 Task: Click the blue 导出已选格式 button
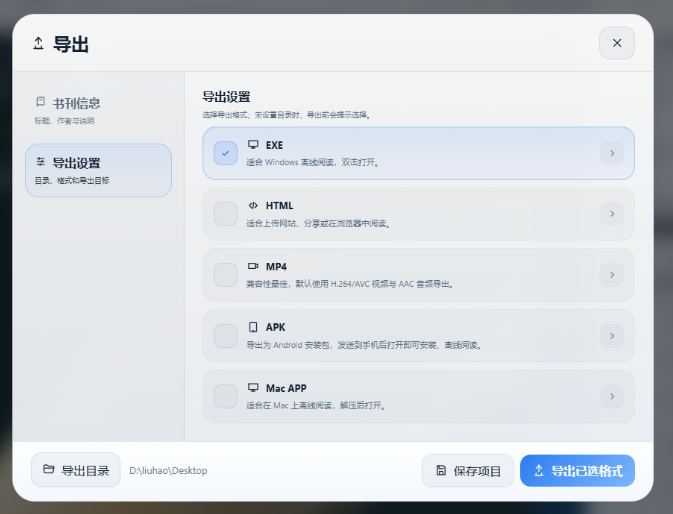[x=577, y=471]
